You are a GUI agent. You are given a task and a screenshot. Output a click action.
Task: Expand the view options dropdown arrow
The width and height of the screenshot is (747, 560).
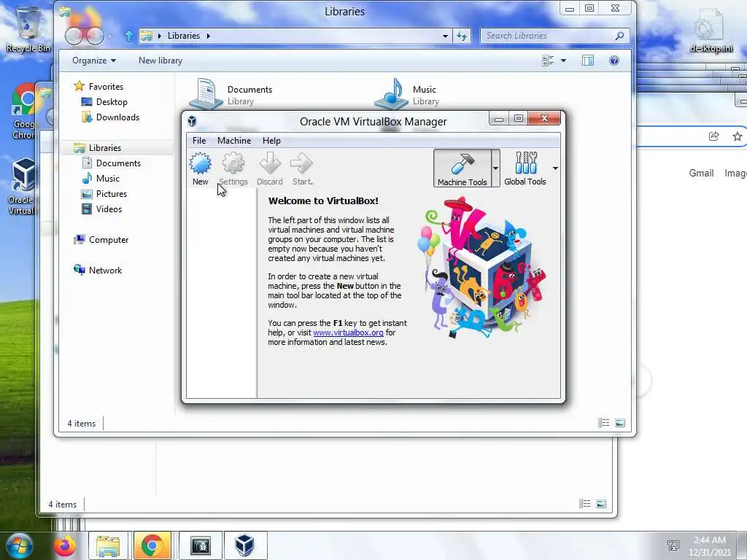coord(564,61)
